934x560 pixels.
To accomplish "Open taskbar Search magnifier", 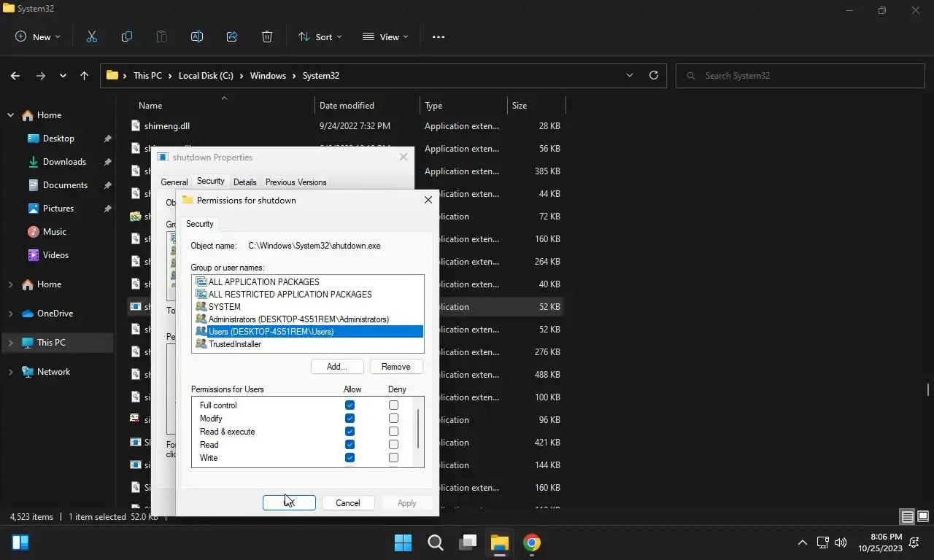I will (x=436, y=542).
